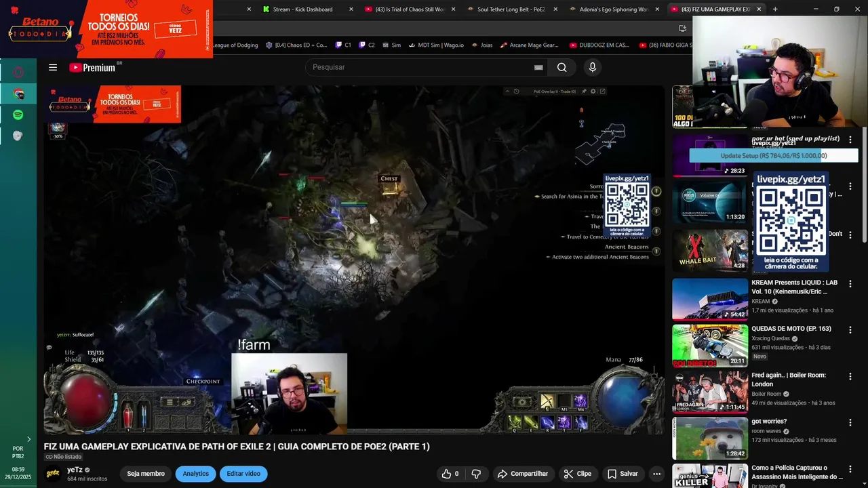Switch to Adonia's Ego Siphoning Wand tab
The image size is (868, 488).
(x=614, y=9)
